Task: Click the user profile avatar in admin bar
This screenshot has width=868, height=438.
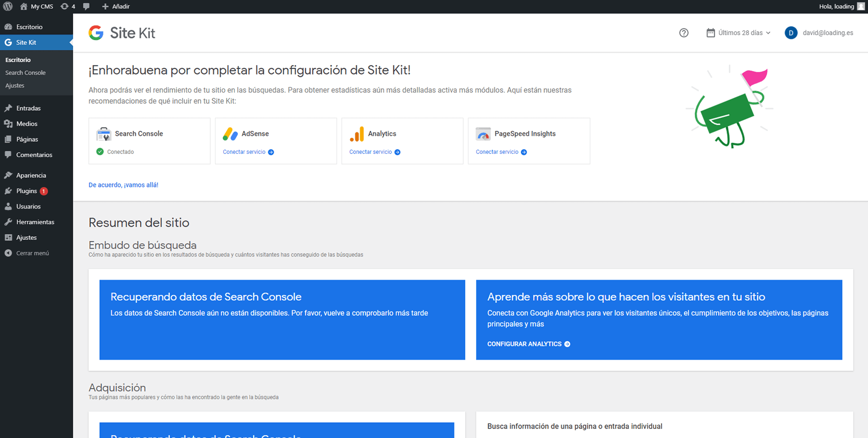Action: pos(861,6)
